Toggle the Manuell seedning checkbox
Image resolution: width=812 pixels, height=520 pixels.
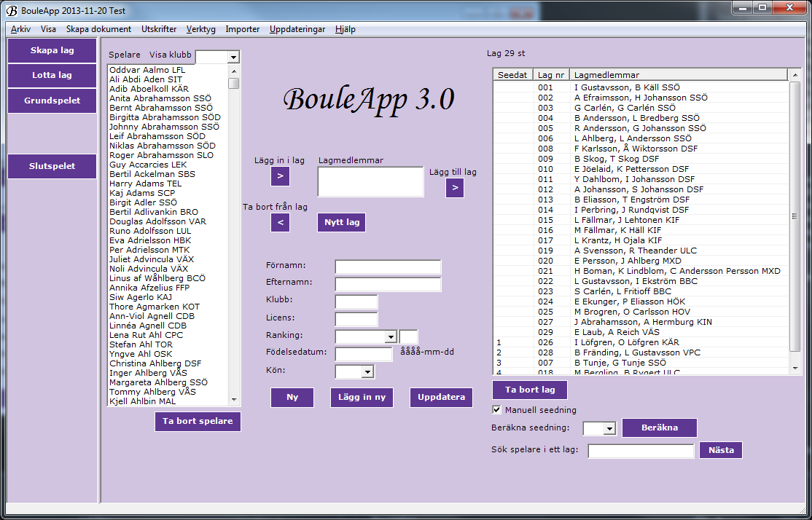click(x=496, y=410)
